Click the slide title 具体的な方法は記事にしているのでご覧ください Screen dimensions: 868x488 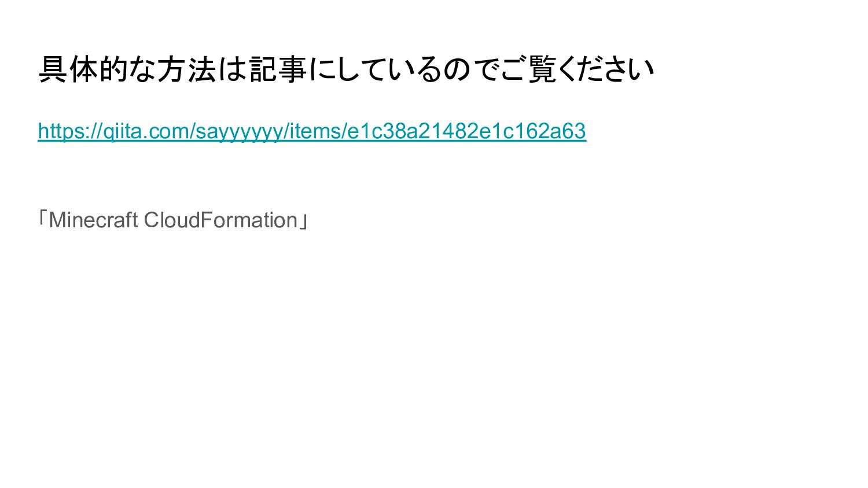346,69
